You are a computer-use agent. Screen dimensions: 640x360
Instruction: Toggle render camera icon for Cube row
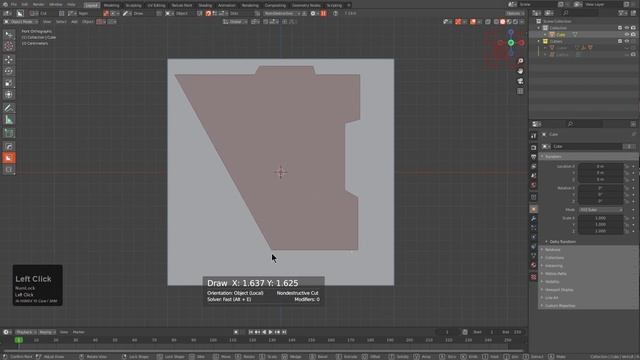(x=633, y=35)
